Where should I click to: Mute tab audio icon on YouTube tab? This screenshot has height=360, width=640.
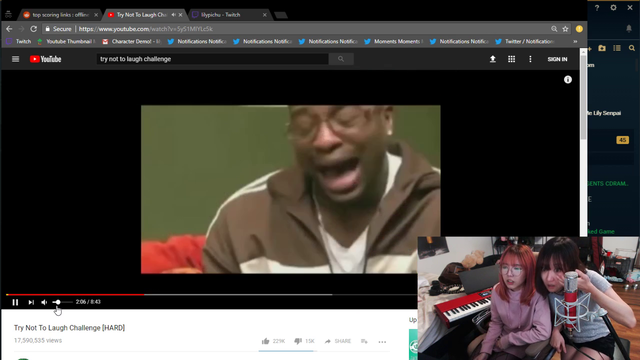(x=173, y=15)
